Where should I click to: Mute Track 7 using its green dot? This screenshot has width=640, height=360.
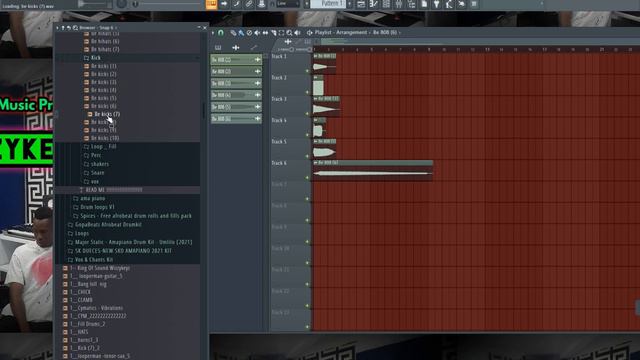click(307, 199)
